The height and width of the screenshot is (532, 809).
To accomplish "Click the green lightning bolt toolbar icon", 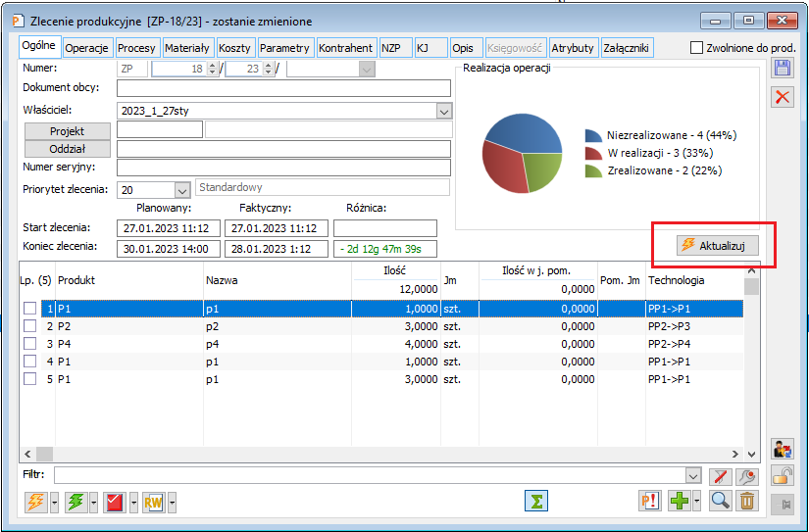I will coord(76,502).
